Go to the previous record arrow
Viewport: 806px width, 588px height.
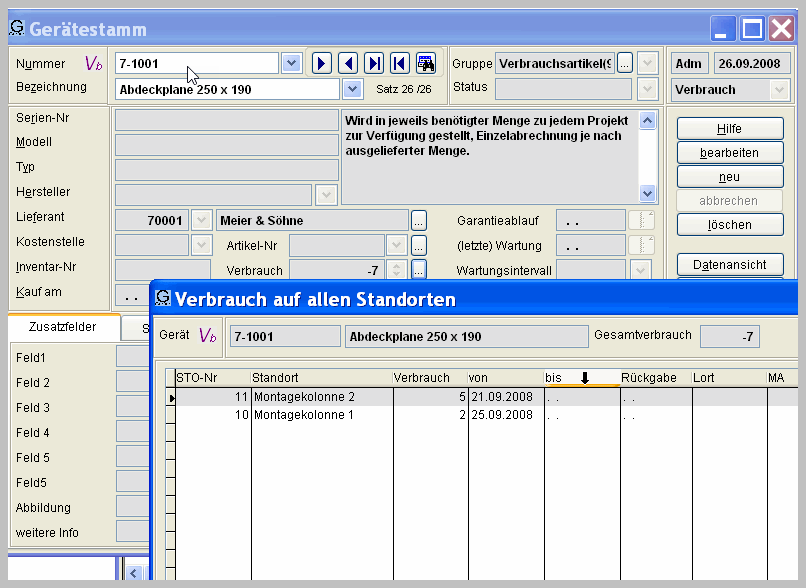coord(348,63)
